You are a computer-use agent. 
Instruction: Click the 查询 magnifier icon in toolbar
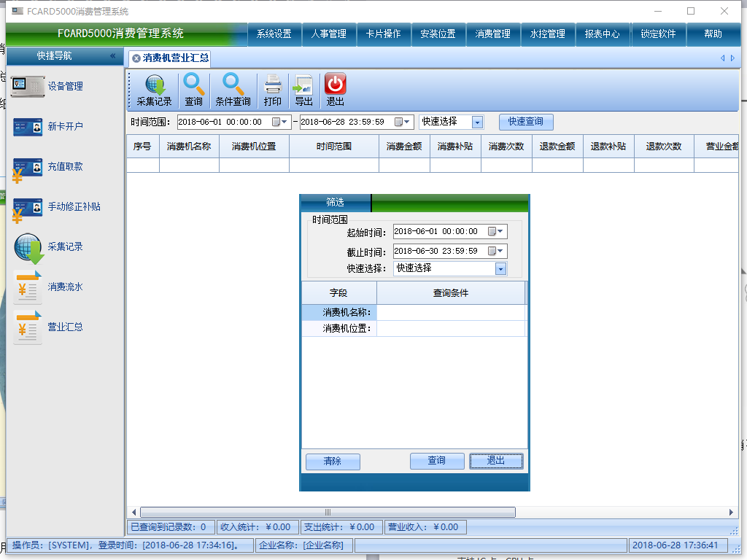click(x=194, y=89)
